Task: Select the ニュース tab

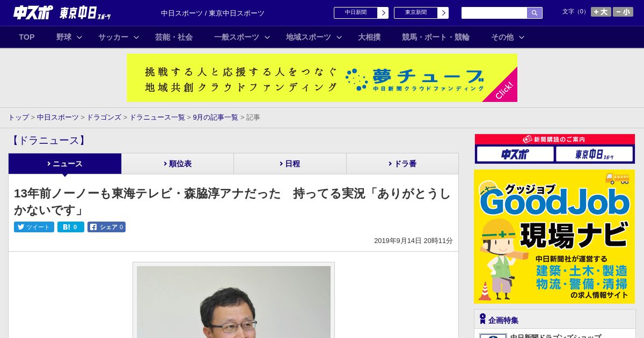Action: (x=65, y=164)
